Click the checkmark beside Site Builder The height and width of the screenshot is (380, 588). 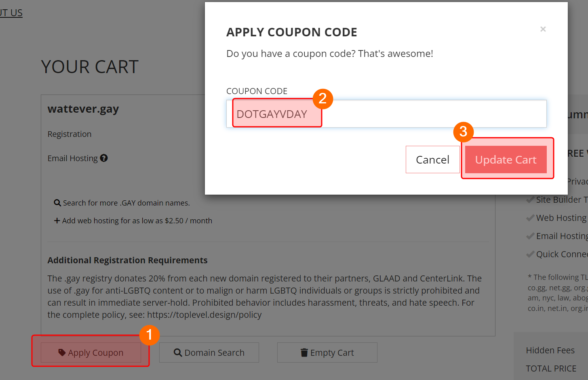(x=530, y=199)
